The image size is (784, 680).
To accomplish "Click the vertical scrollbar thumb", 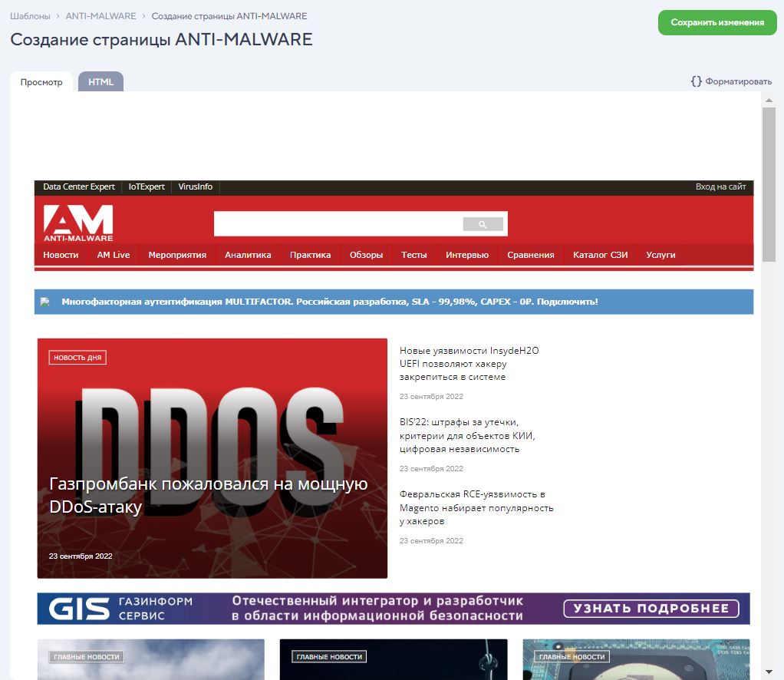I will point(769,184).
